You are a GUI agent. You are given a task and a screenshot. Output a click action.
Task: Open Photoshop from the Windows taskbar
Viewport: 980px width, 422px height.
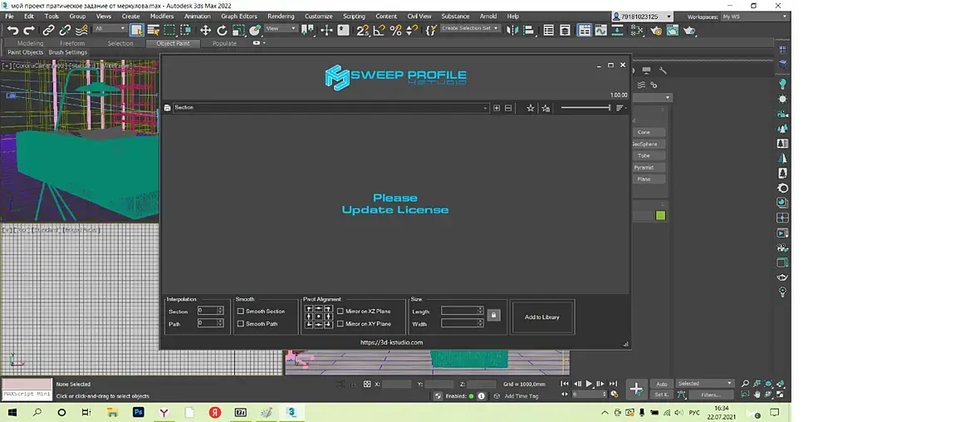pos(138,413)
